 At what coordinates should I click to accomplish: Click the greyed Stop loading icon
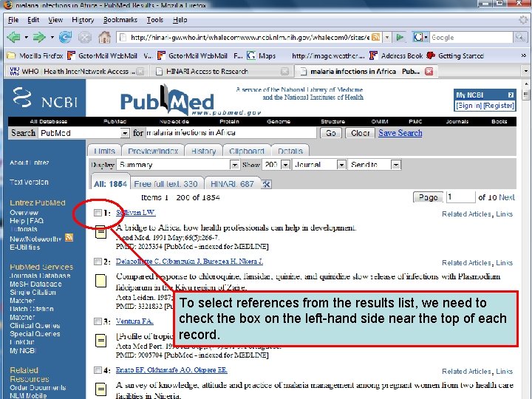(x=85, y=37)
